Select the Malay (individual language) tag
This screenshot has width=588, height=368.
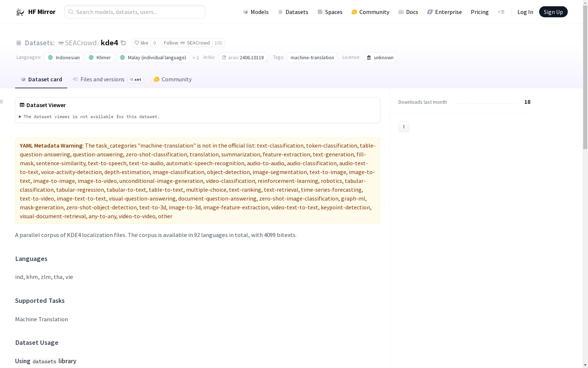pyautogui.click(x=153, y=57)
